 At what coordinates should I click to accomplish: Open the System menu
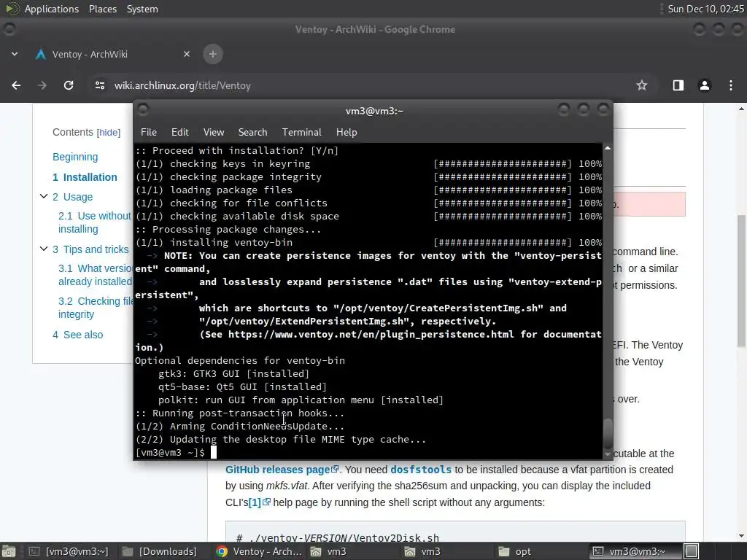click(x=142, y=9)
